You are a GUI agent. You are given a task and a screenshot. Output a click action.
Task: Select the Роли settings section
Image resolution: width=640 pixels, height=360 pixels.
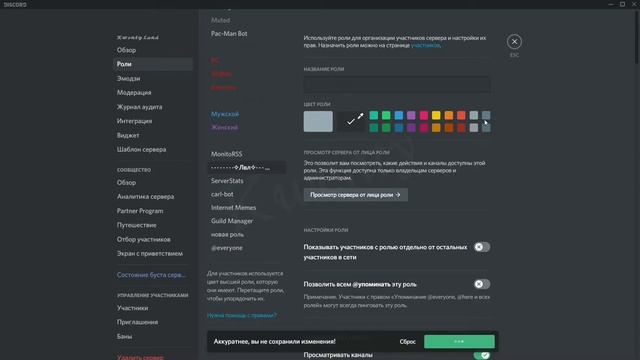point(153,64)
